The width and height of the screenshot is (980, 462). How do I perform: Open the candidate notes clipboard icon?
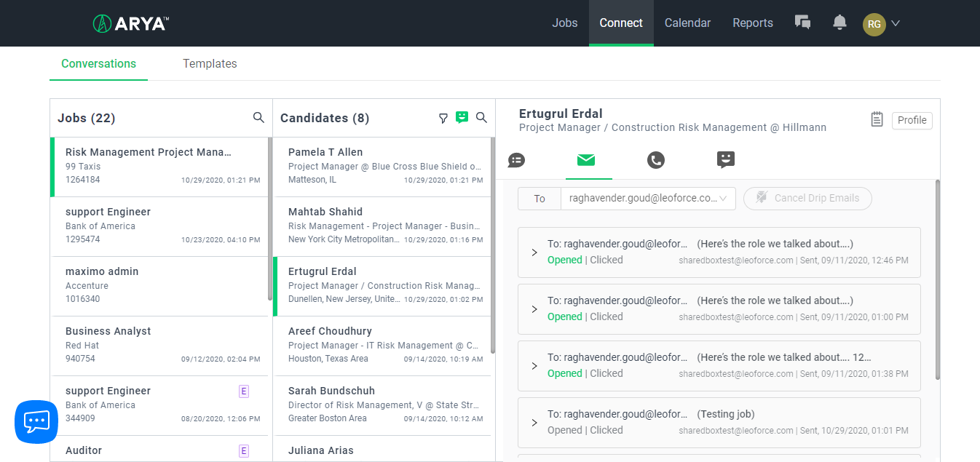pos(877,119)
